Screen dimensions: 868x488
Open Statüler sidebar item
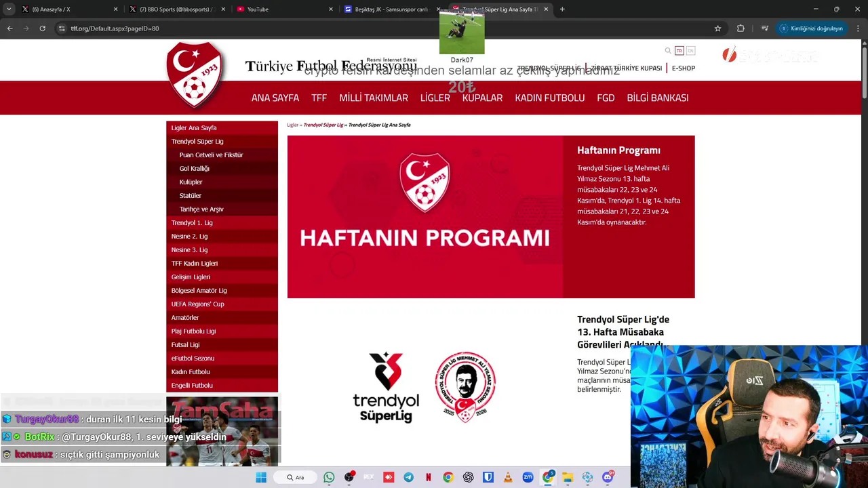pyautogui.click(x=222, y=195)
